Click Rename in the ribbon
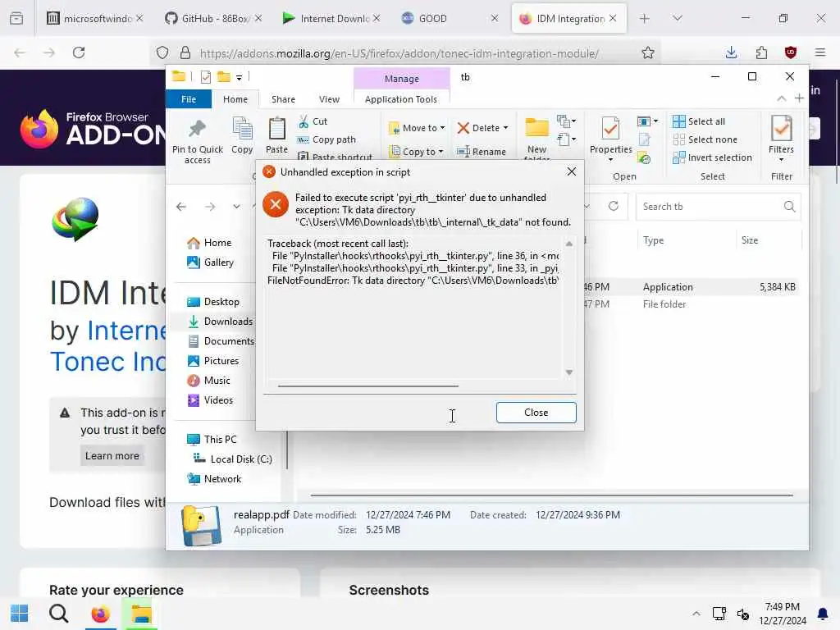840x630 pixels. tap(481, 152)
